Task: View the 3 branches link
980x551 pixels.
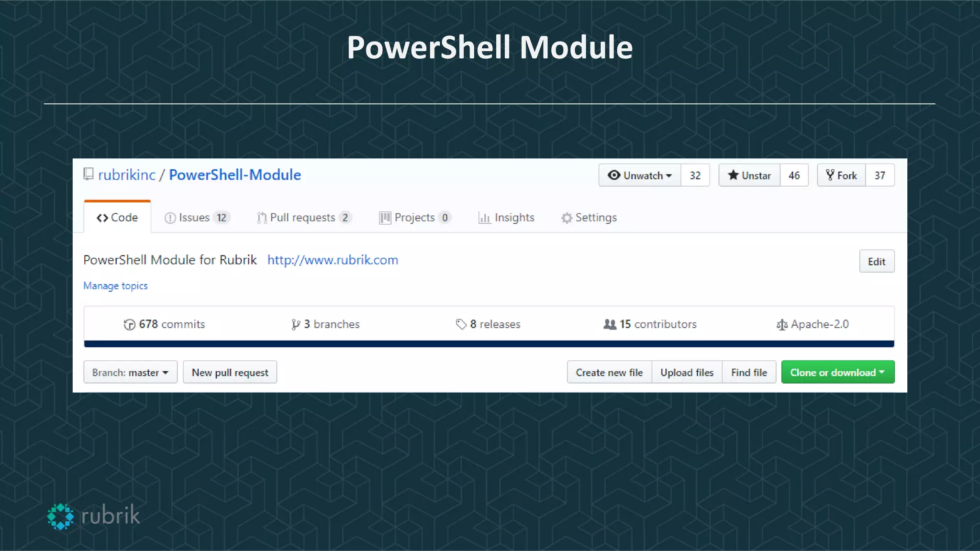Action: pyautogui.click(x=325, y=324)
